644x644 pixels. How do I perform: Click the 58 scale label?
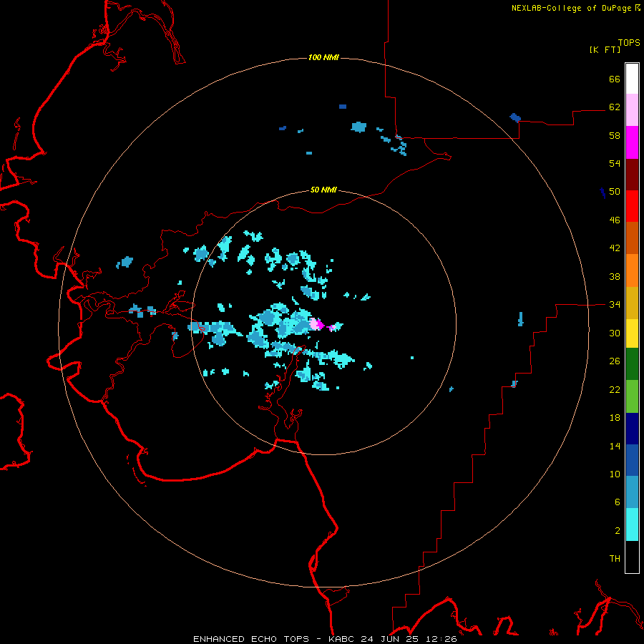pyautogui.click(x=615, y=135)
